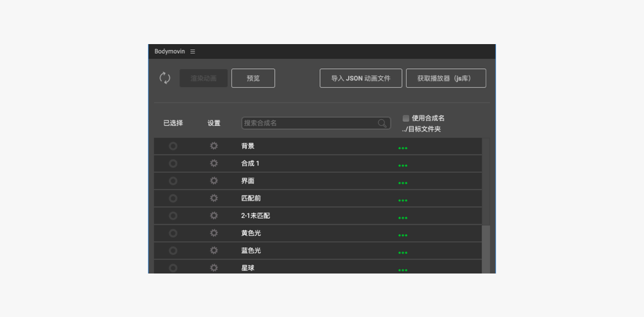This screenshot has width=644, height=317.
Task: Open settings gear for 匹配前
Action: pos(213,198)
